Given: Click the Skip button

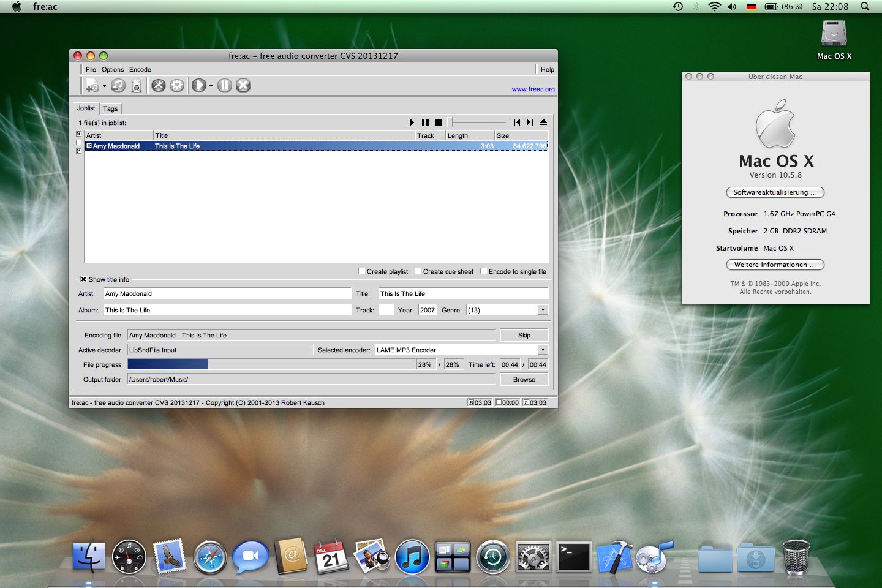Looking at the screenshot, I should pos(524,335).
